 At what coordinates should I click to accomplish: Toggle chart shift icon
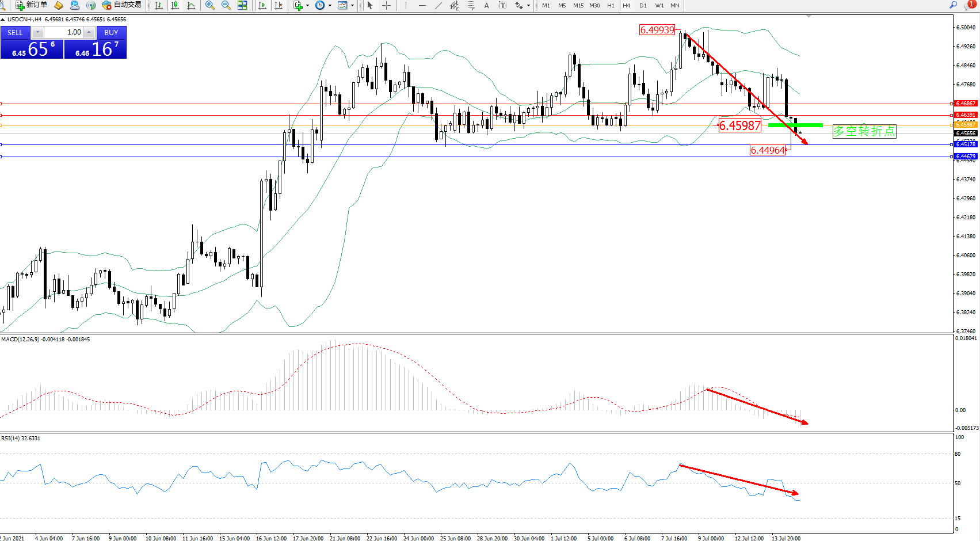coord(279,5)
